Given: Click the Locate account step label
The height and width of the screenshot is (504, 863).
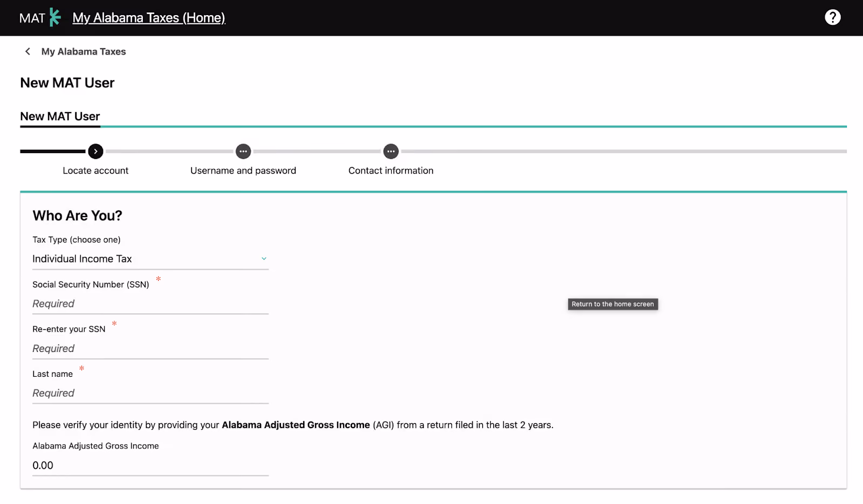Looking at the screenshot, I should [x=95, y=171].
